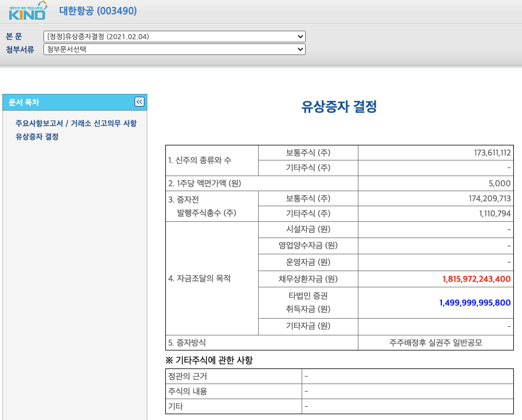Click the 채무상환자금 (원) label
522x420 pixels.
click(308, 279)
